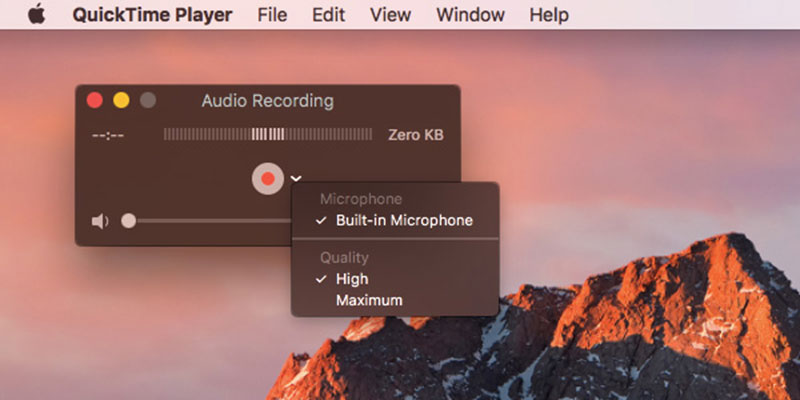Click the Audio Recording title bar
Viewport: 800px width, 400px height.
pos(268,101)
